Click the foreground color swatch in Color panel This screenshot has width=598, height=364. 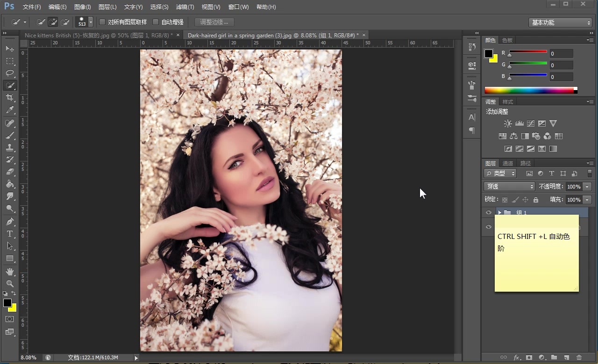(x=489, y=54)
